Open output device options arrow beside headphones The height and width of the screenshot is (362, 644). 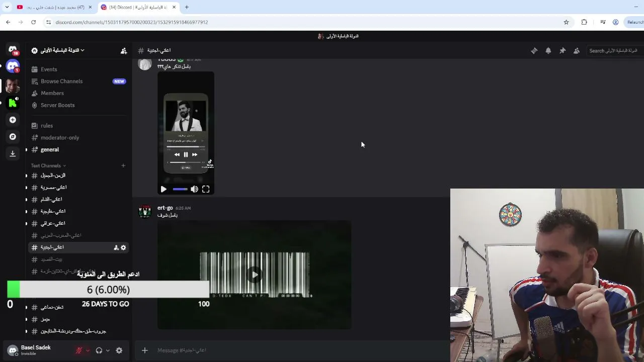click(x=108, y=350)
